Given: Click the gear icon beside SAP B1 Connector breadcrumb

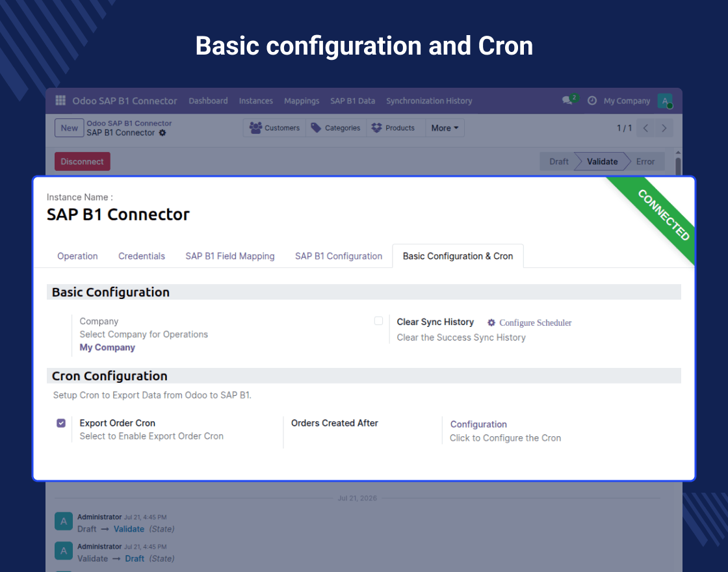Looking at the screenshot, I should [x=162, y=133].
